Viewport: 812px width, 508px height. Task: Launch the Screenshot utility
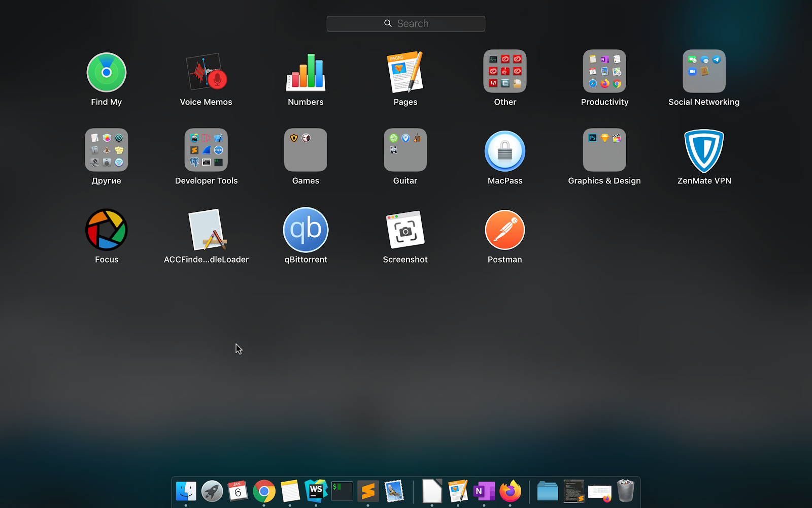tap(405, 230)
